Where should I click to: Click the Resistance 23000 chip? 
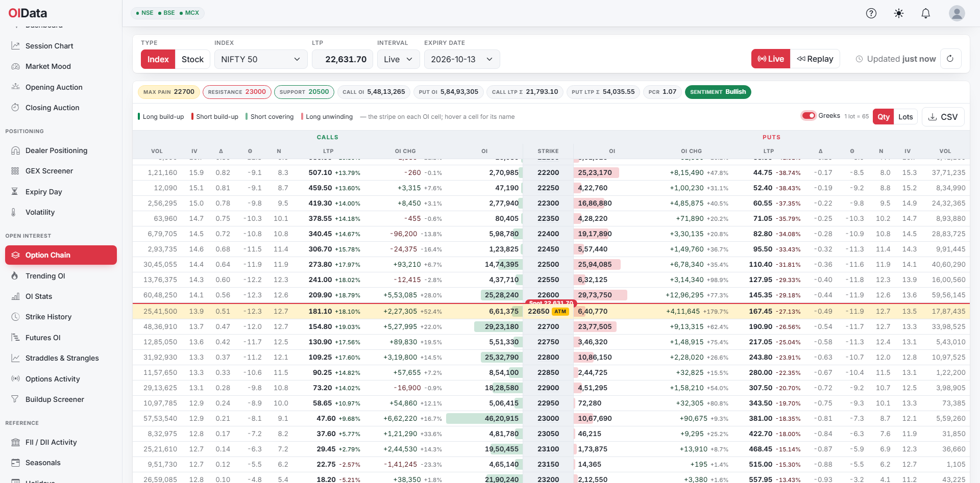pos(237,92)
